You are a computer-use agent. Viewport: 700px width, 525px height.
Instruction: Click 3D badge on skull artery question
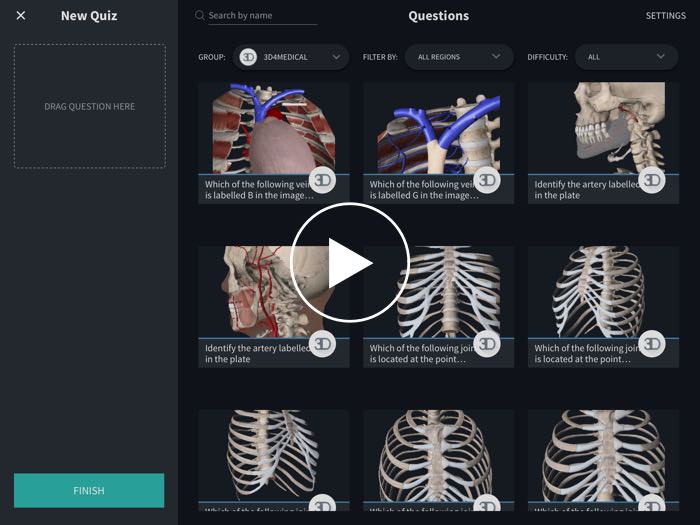(x=652, y=180)
